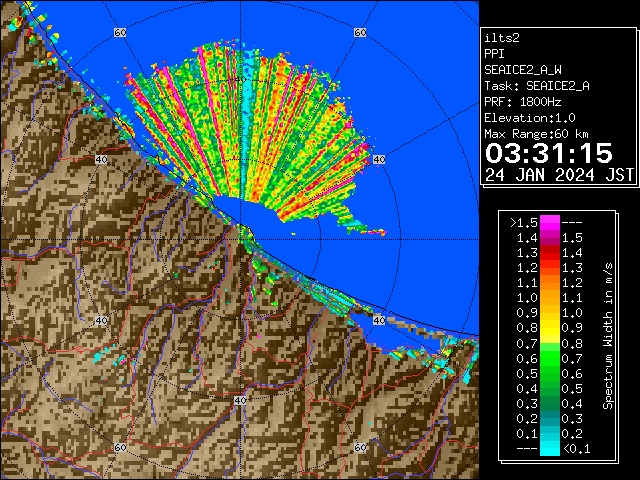This screenshot has width=640, height=480.
Task: Click the 'Elevation:1.0' text
Action: click(x=530, y=118)
